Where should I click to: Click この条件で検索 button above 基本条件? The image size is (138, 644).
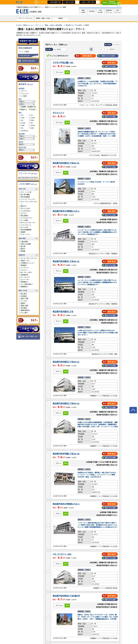[x=28, y=77]
